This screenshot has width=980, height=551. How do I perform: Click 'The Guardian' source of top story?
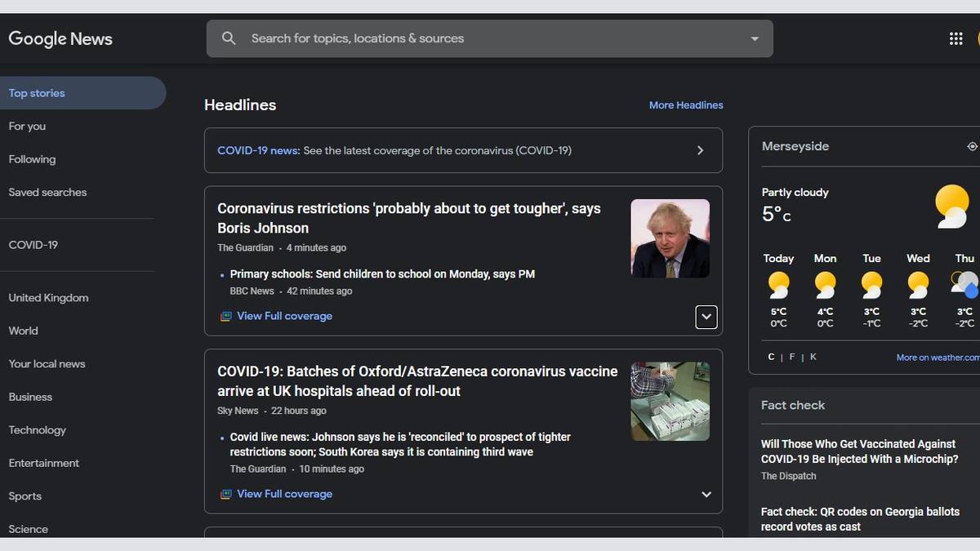(245, 248)
